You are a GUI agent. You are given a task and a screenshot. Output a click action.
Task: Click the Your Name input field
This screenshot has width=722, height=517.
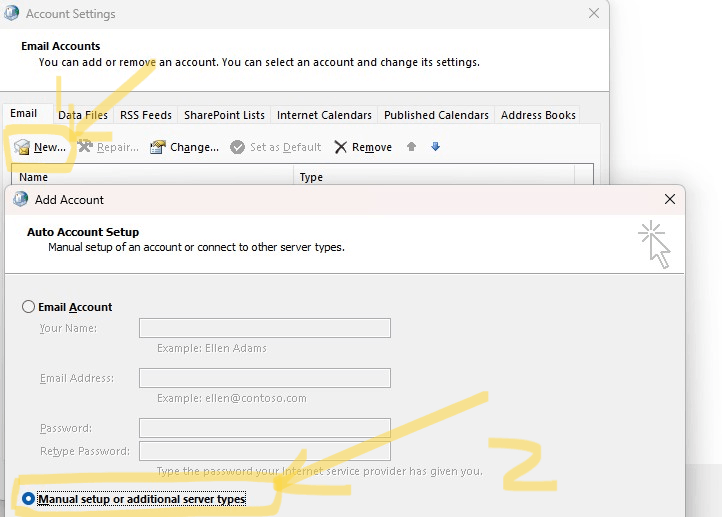click(x=265, y=328)
